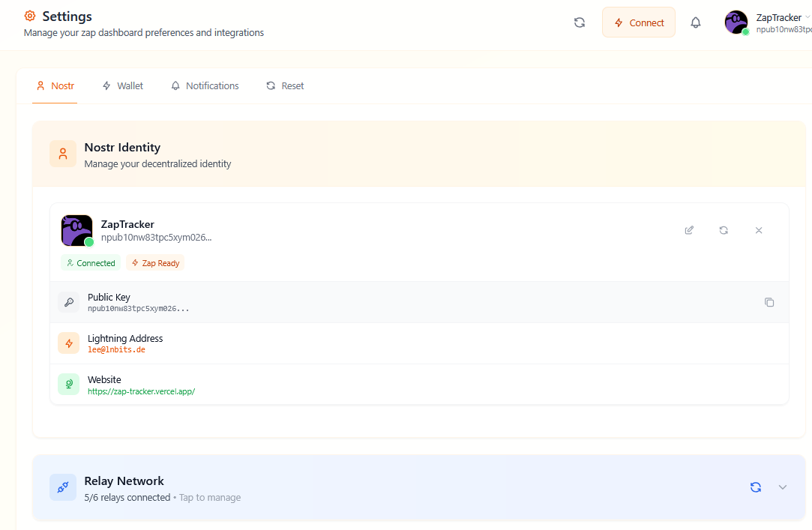This screenshot has width=812, height=530.
Task: Click the Nostr Identity person icon
Action: [63, 154]
